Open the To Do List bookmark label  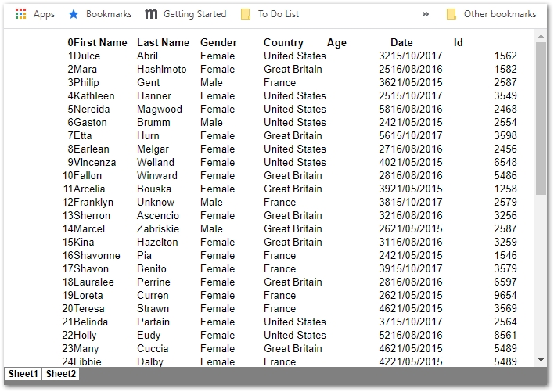(279, 14)
